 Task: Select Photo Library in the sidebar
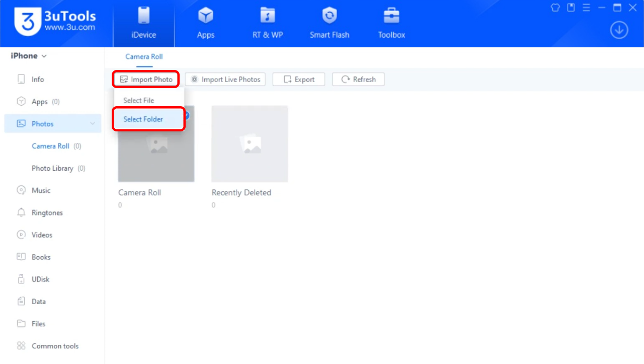coord(52,168)
